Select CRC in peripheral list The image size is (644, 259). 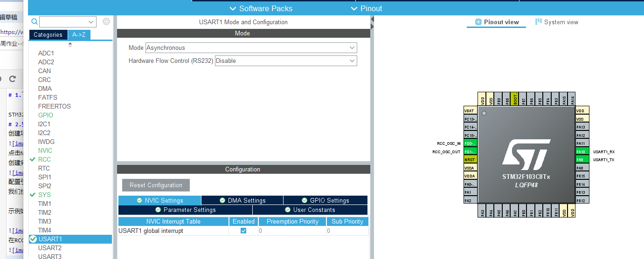45,80
